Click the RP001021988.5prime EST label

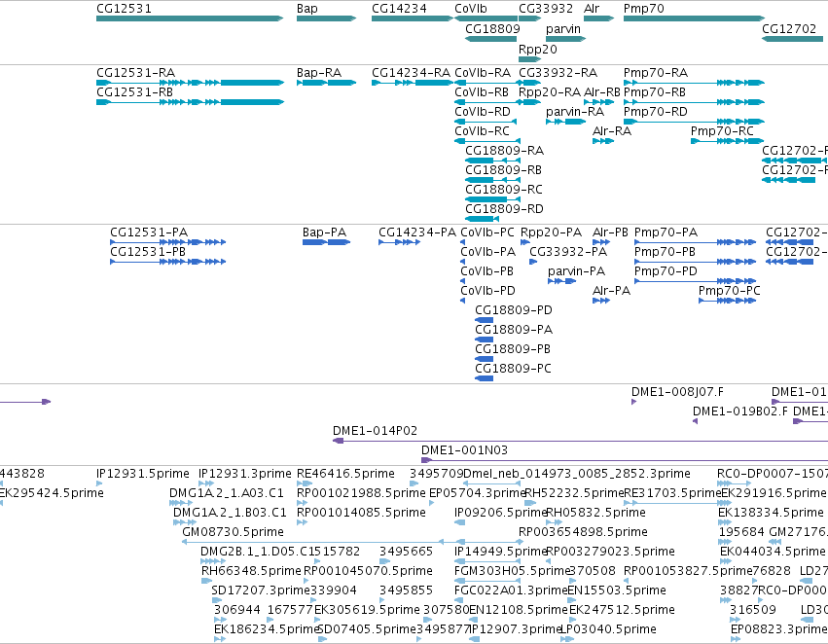click(361, 493)
